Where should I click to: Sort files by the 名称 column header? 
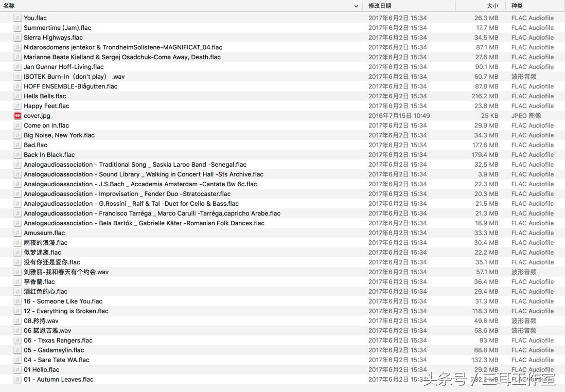9,6
